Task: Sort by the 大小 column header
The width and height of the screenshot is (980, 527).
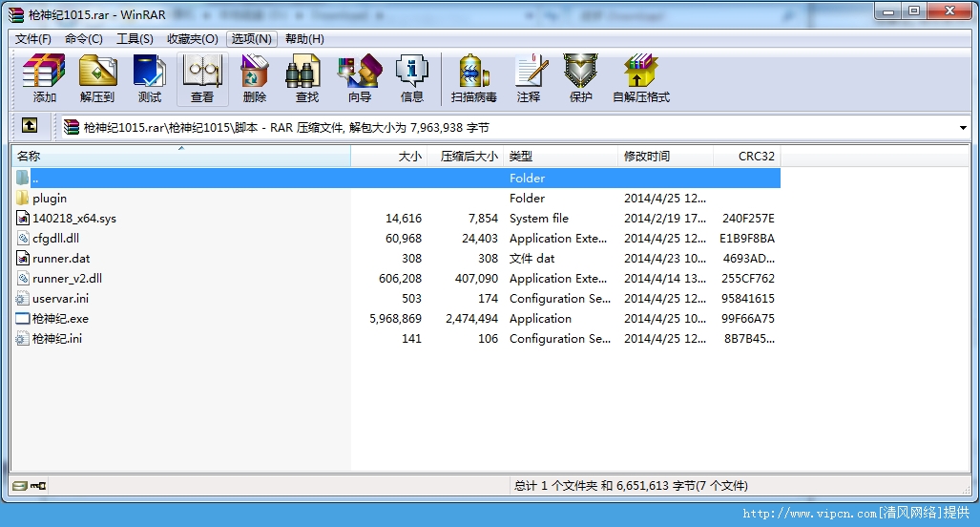Action: click(388, 157)
